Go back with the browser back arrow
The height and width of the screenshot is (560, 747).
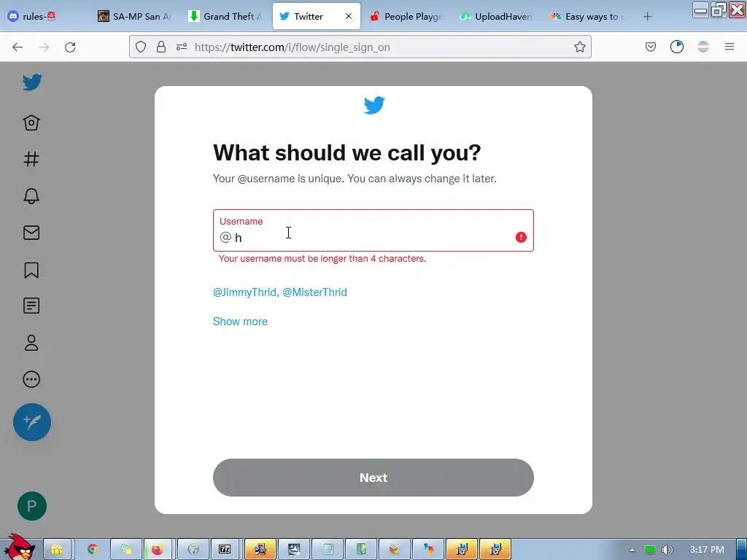click(18, 47)
